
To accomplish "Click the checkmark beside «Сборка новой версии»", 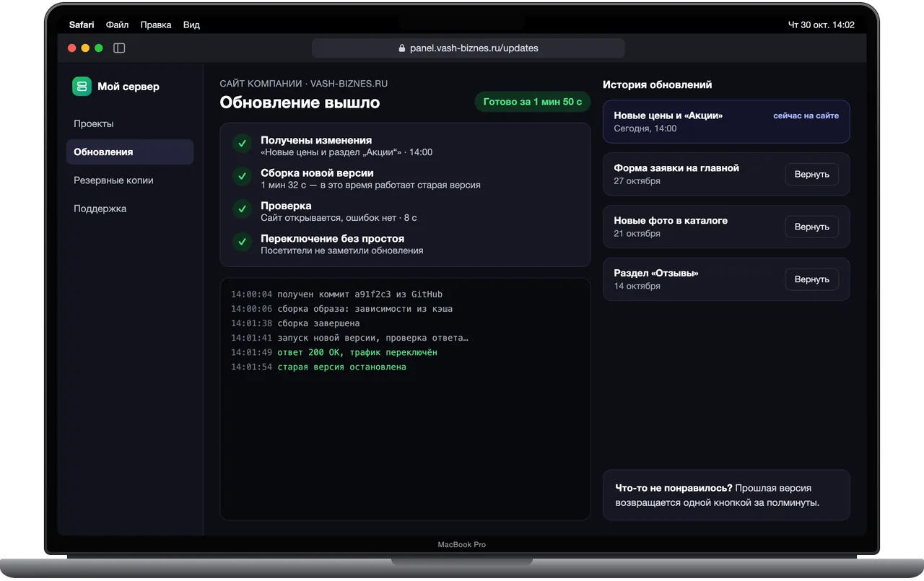I will tap(241, 176).
